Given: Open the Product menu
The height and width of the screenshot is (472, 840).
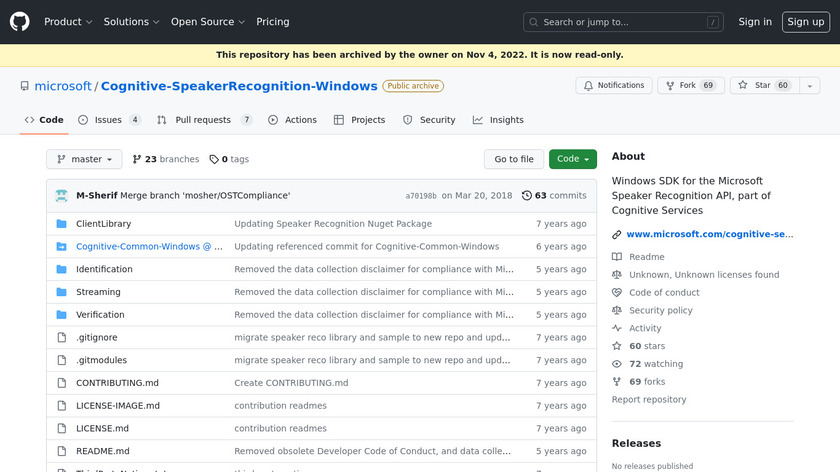Looking at the screenshot, I should (x=68, y=22).
